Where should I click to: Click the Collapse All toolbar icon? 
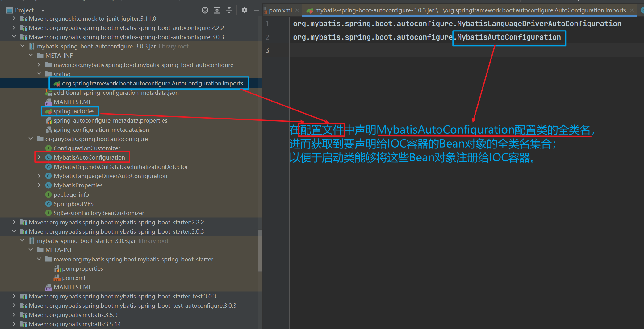pyautogui.click(x=229, y=10)
